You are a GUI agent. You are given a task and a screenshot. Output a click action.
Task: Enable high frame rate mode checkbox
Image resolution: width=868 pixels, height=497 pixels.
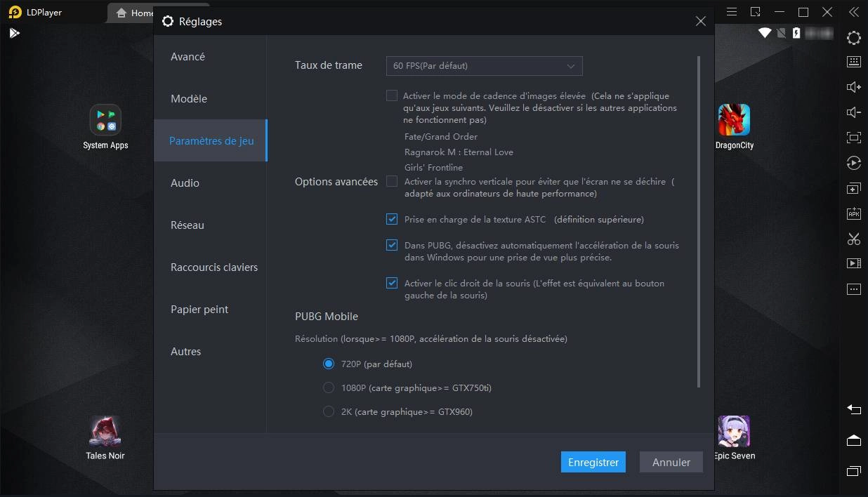click(392, 96)
